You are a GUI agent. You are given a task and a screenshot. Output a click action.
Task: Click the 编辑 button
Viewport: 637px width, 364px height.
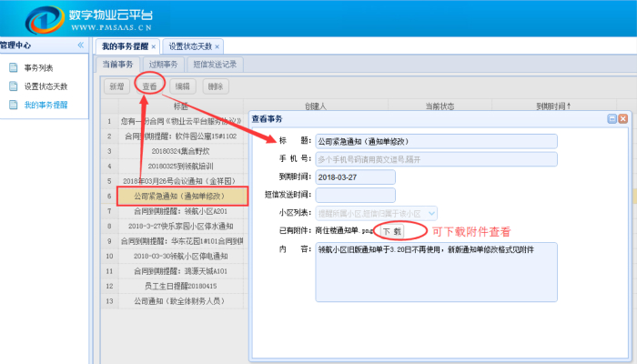point(182,86)
